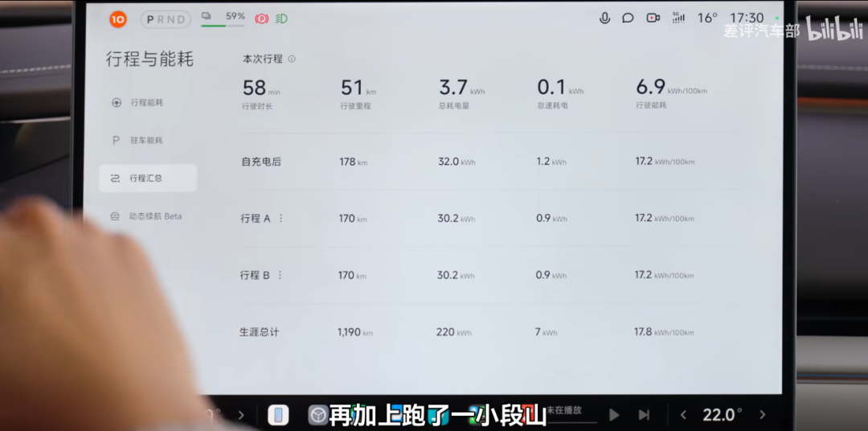Tap the 178 km value in 自充电后 row
Screen dimensions: 868x431
353,162
